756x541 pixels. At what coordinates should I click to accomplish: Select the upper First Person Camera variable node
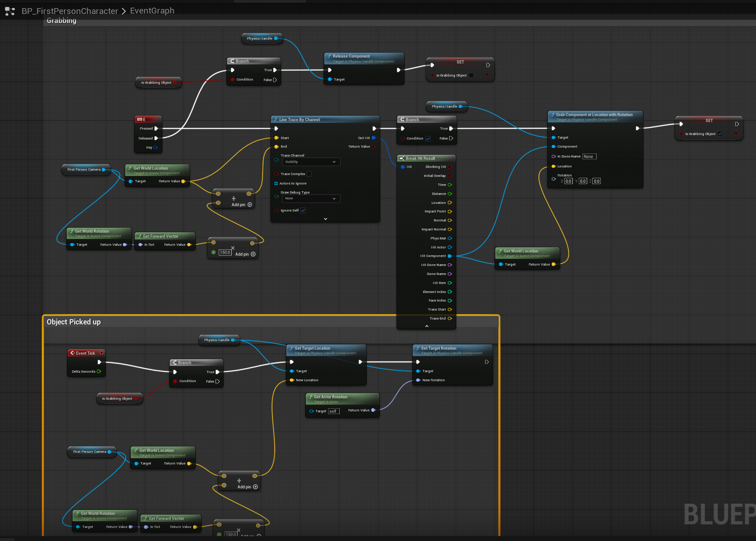pyautogui.click(x=86, y=170)
